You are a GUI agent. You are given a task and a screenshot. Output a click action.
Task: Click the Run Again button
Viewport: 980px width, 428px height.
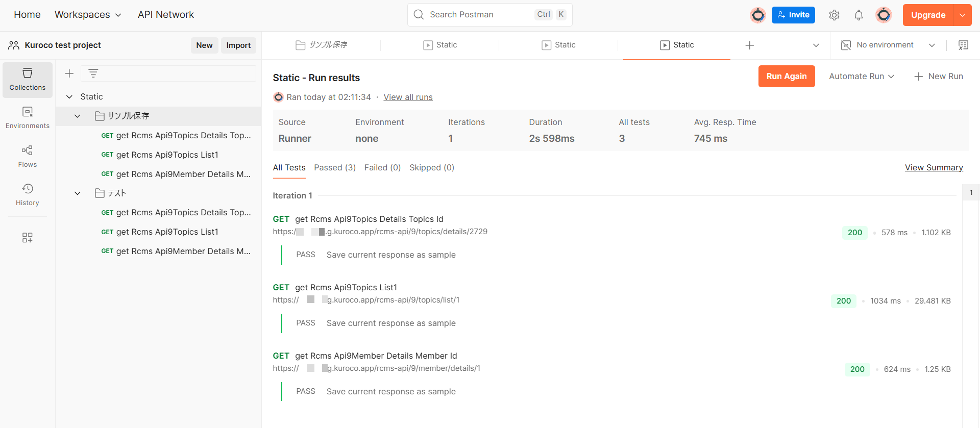[x=786, y=77]
